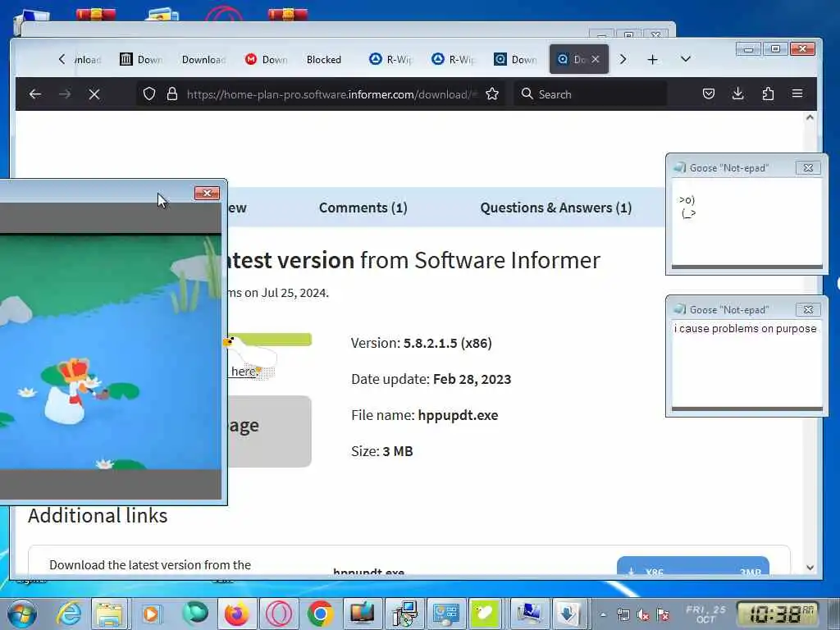The width and height of the screenshot is (840, 630).
Task: Open the Pocket save icon
Action: coord(708,94)
